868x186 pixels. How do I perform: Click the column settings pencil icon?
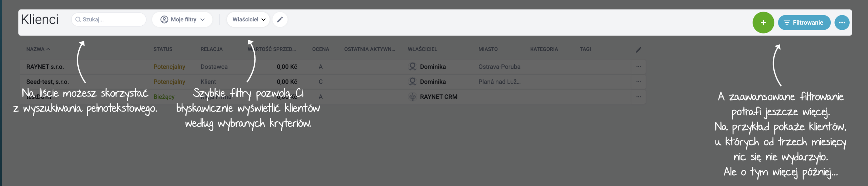coord(638,50)
